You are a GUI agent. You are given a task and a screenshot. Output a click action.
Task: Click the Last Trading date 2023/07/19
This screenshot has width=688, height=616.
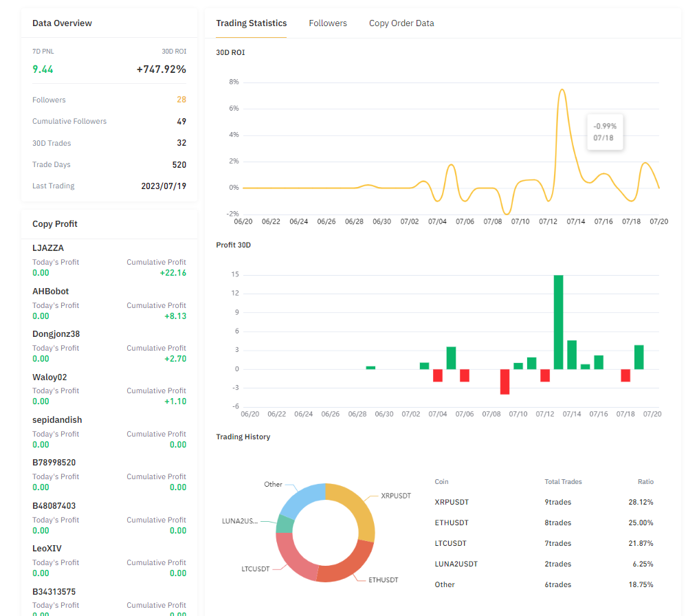[x=164, y=186]
